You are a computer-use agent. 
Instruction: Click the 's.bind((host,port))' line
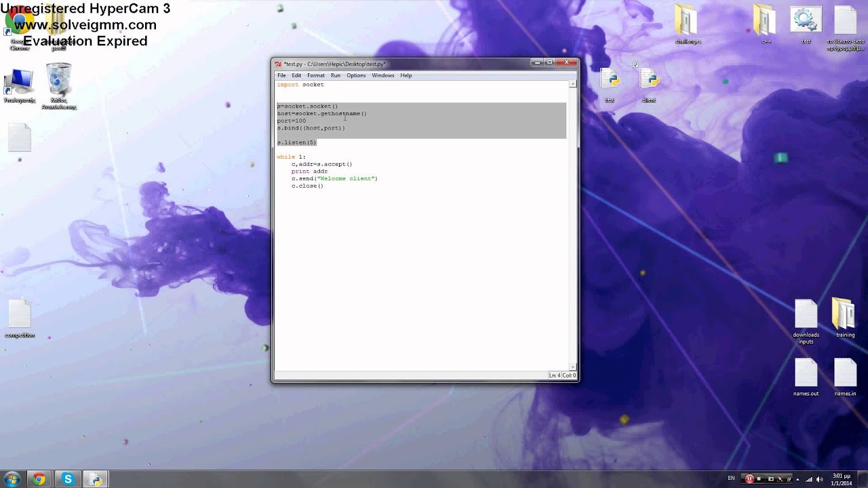[x=311, y=128]
